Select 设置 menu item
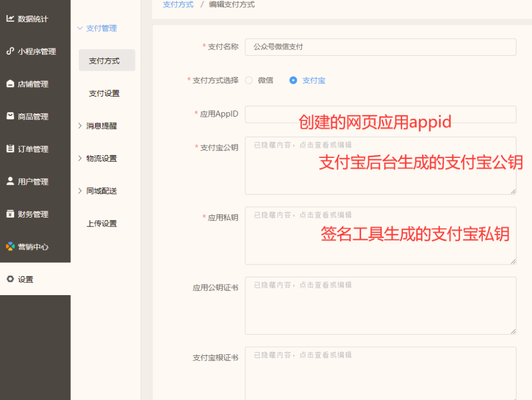The image size is (532, 400). [x=35, y=279]
